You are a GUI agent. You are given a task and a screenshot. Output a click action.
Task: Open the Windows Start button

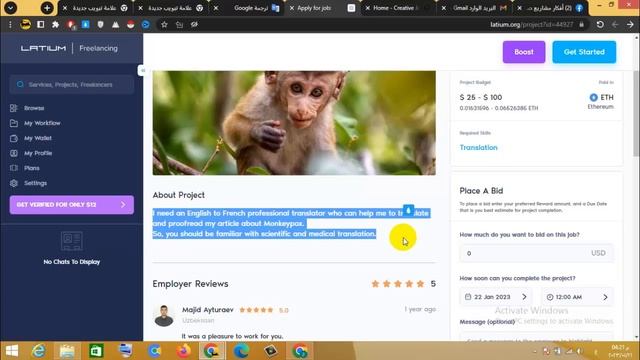point(11,351)
